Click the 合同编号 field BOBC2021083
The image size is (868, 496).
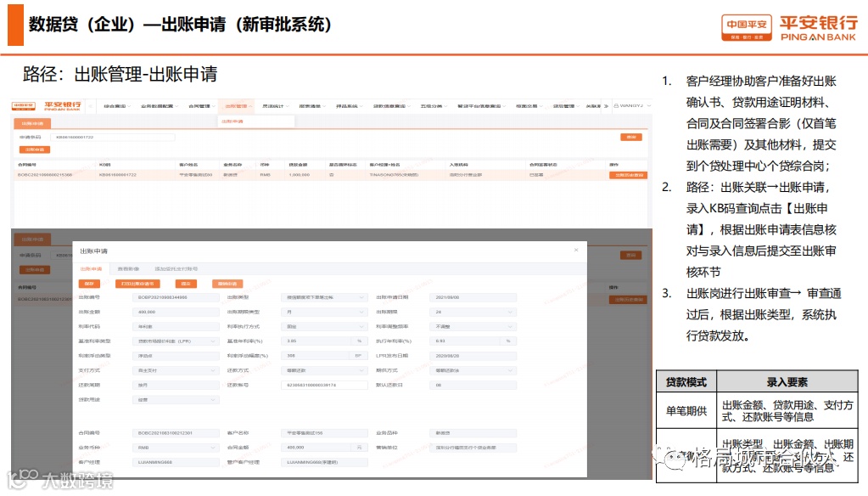click(176, 433)
